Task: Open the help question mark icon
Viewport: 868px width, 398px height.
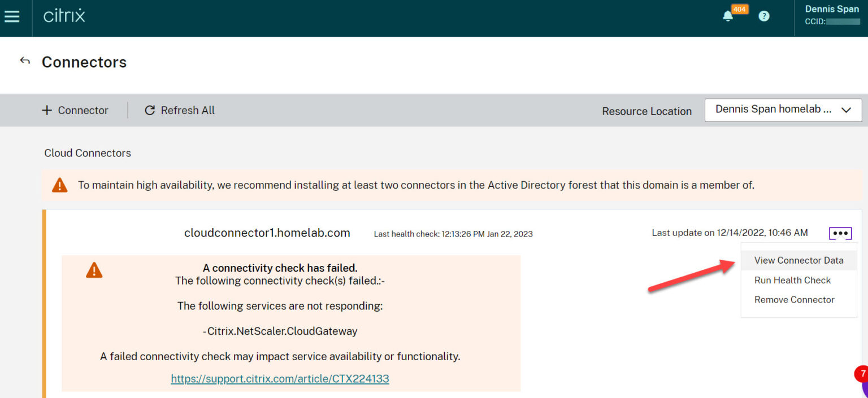Action: [764, 16]
